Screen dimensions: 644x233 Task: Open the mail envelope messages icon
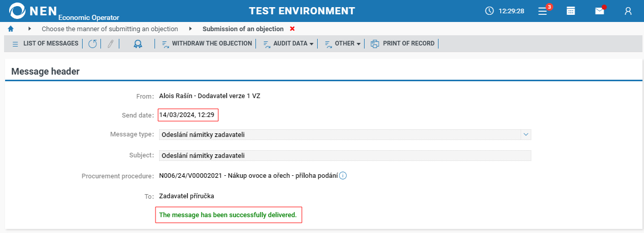[x=600, y=11]
